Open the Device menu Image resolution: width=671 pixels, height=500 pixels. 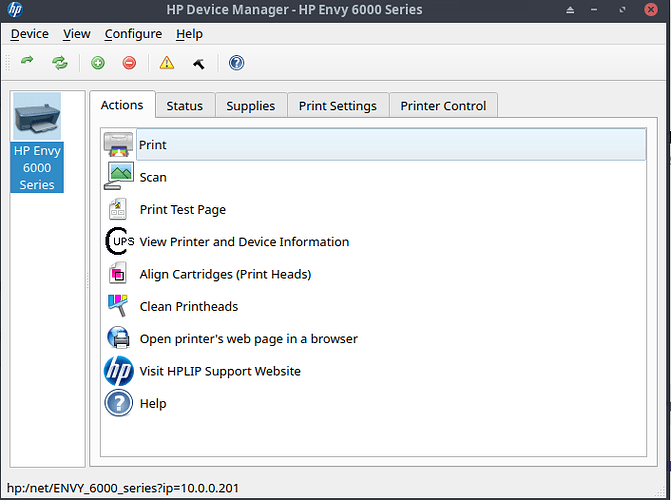click(30, 34)
